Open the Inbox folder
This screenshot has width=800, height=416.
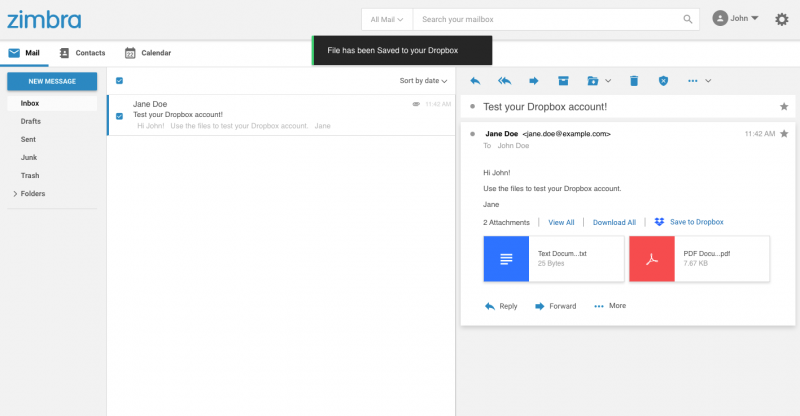point(52,103)
